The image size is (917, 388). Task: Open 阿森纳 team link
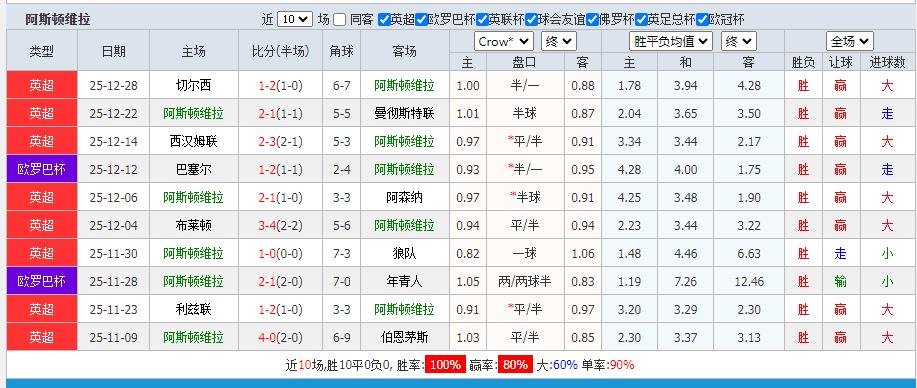coord(405,198)
